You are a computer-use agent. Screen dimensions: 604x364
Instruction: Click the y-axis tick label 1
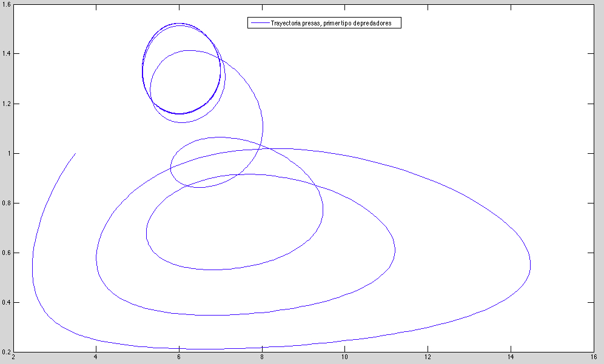8,153
